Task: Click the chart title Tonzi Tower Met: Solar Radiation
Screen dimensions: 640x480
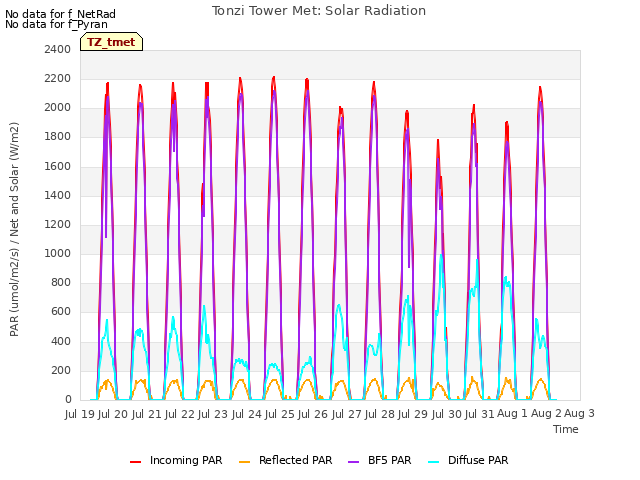Action: (x=319, y=11)
